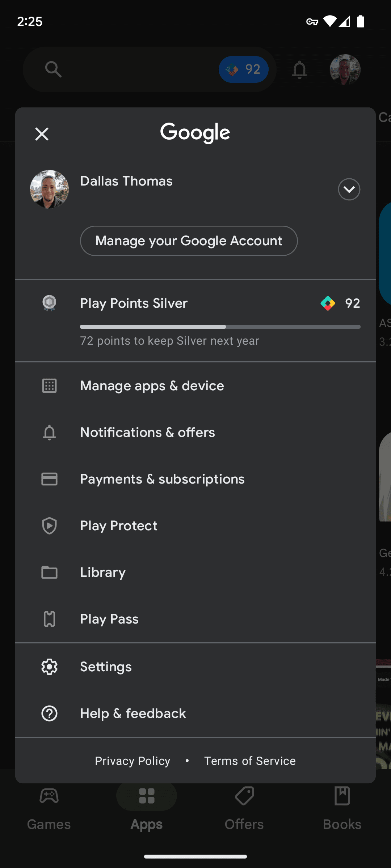Switch to the Games tab
This screenshot has width=391, height=868.
(49, 809)
